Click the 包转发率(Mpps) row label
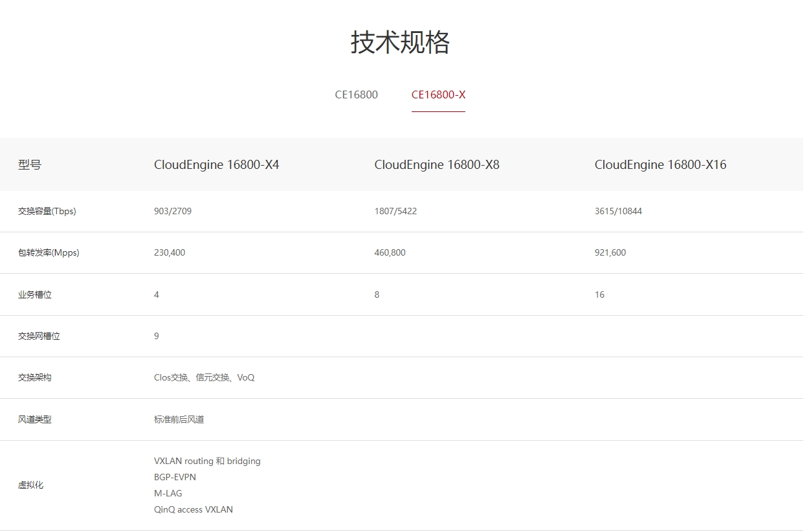811x532 pixels. click(x=49, y=252)
